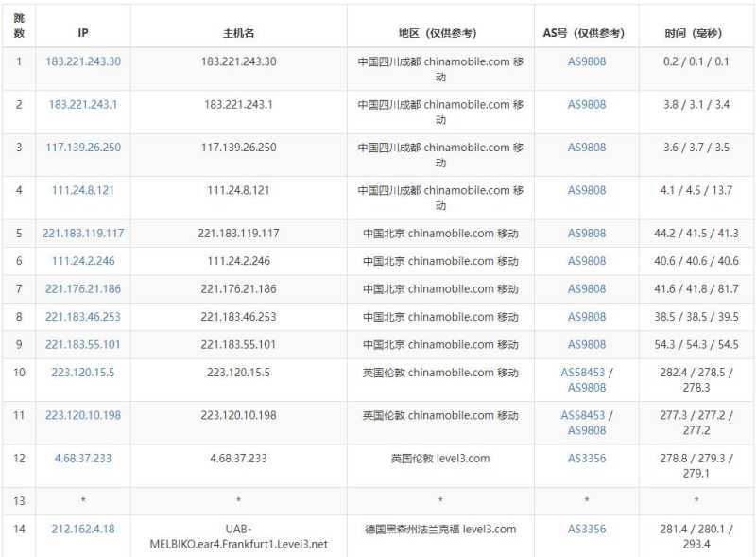Click AS9808 link in hop 10 row
The image size is (756, 557).
click(x=587, y=388)
